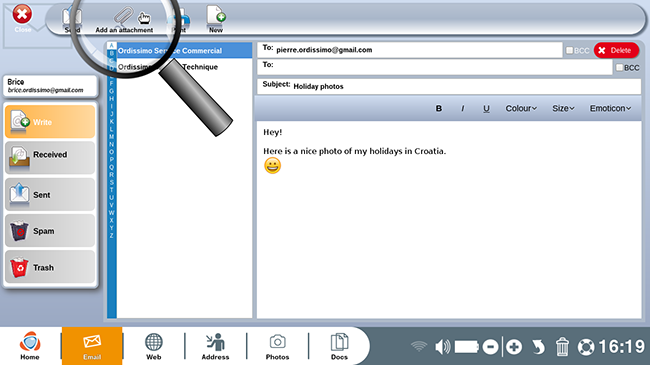Jump to letter Z in contact index
This screenshot has width=650, height=365.
111,236
